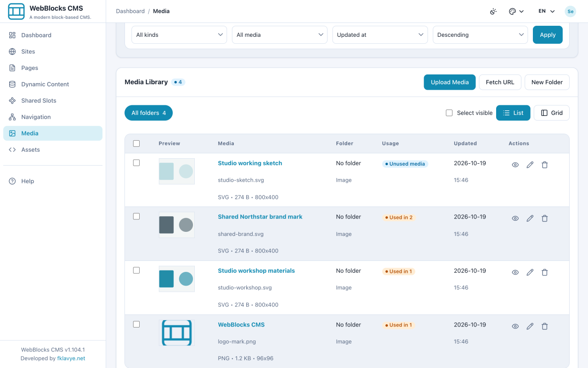Open the Updated at sort dropdown
The height and width of the screenshot is (368, 588).
coord(380,35)
